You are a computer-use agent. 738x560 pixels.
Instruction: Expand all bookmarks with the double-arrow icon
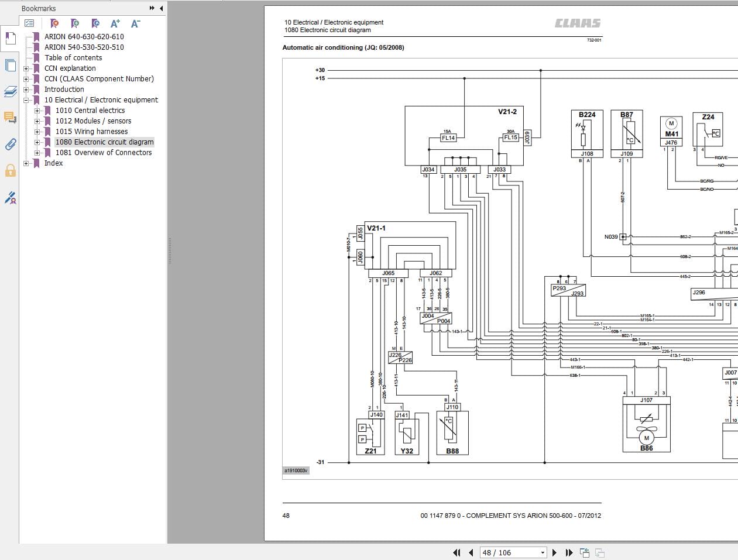pyautogui.click(x=152, y=8)
